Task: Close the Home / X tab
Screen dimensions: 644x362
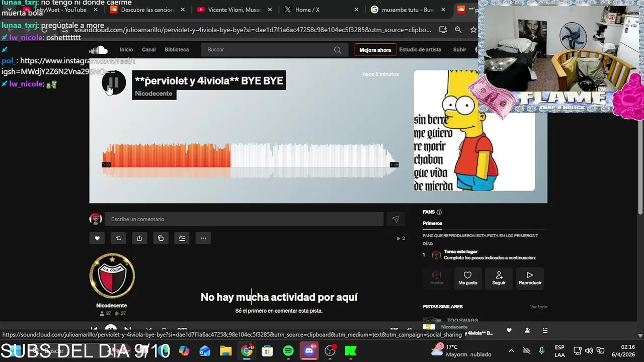Action: tap(357, 10)
